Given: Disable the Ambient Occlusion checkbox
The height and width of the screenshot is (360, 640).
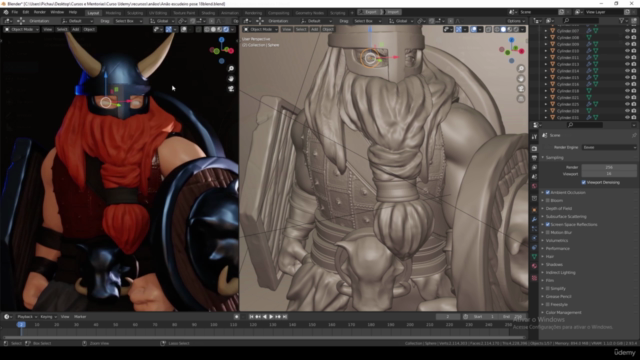Looking at the screenshot, I should pos(548,192).
